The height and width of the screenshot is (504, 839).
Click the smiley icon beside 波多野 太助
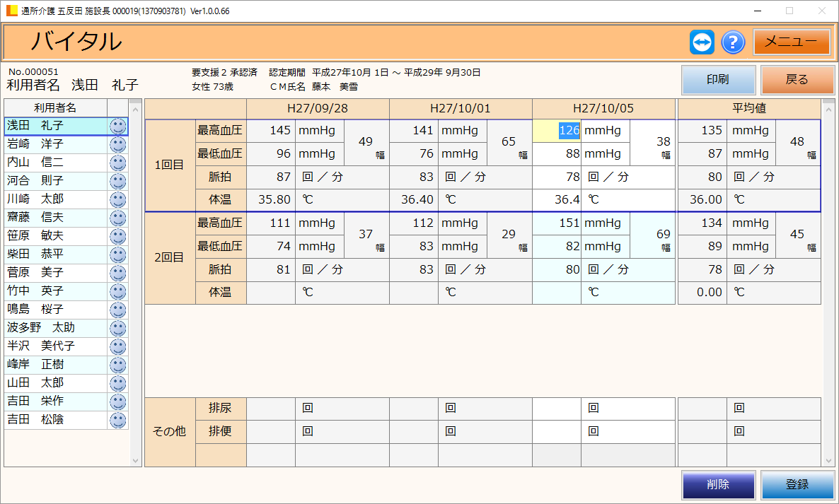click(x=117, y=328)
